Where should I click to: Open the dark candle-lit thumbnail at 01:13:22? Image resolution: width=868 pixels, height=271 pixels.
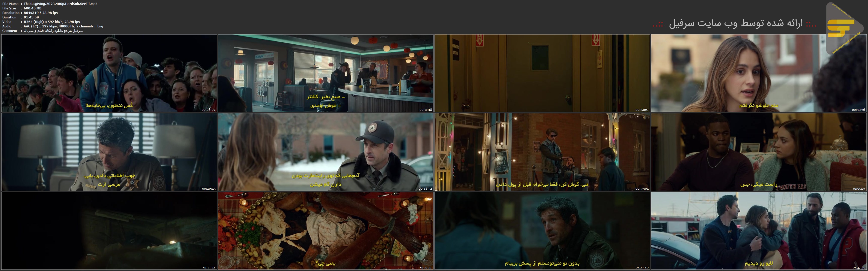point(109,231)
